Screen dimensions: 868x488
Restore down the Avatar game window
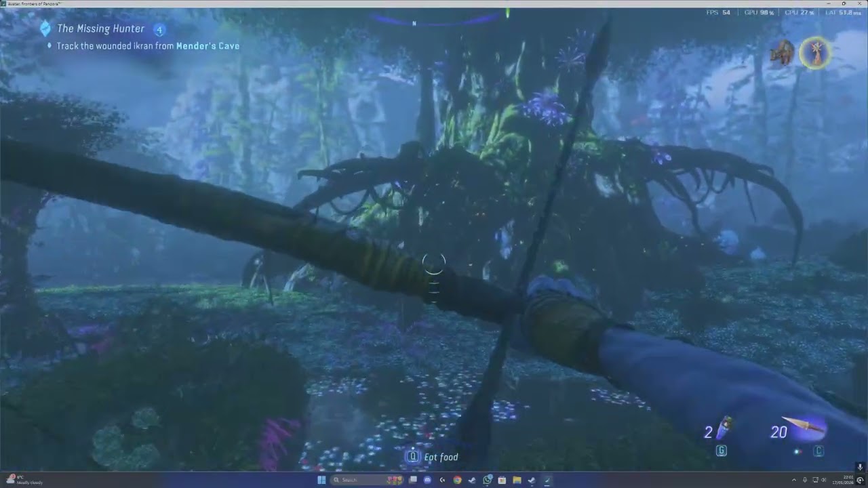pos(844,3)
